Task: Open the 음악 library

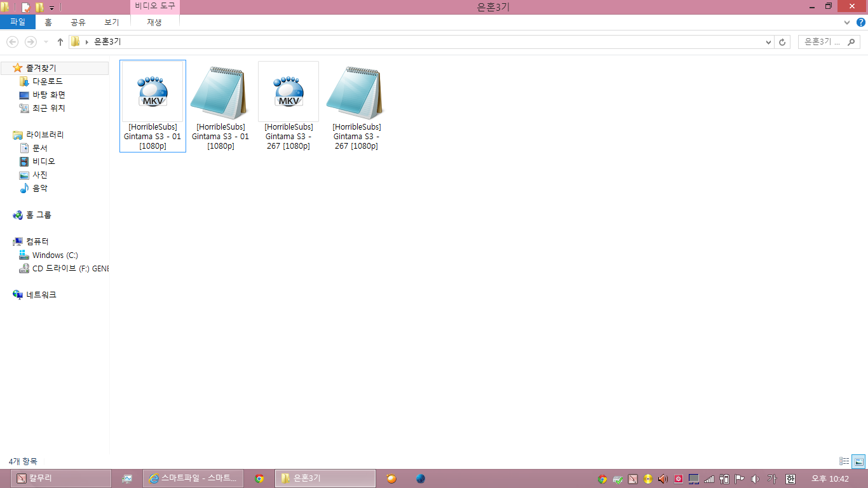Action: coord(40,188)
